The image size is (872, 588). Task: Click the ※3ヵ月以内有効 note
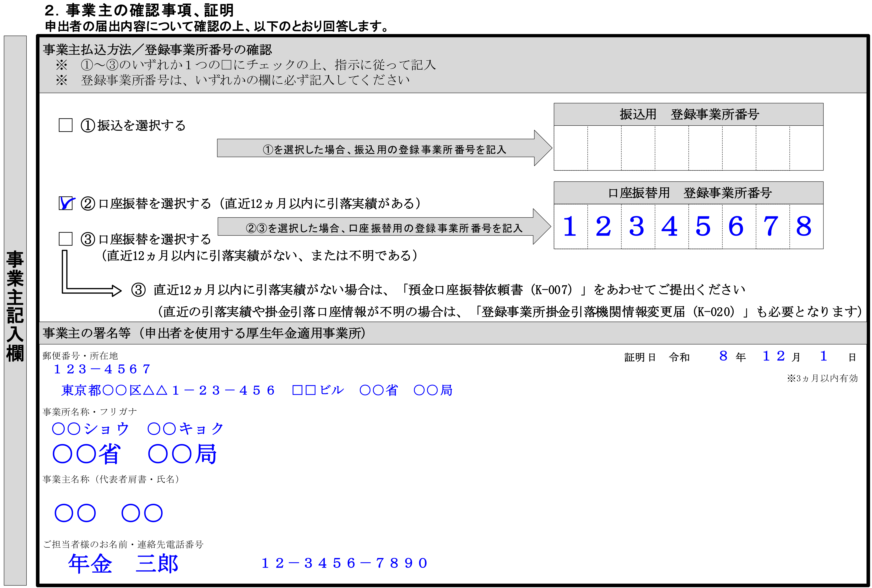coord(822,378)
